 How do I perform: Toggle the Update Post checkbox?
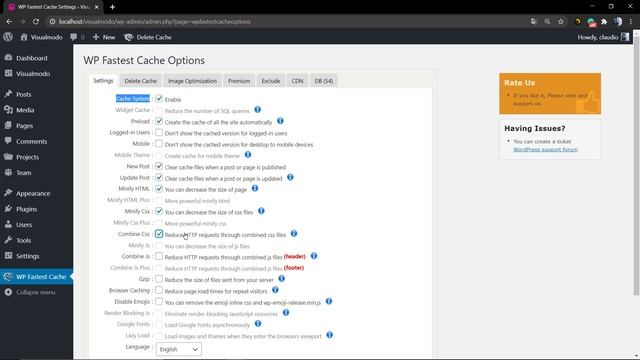pyautogui.click(x=159, y=178)
